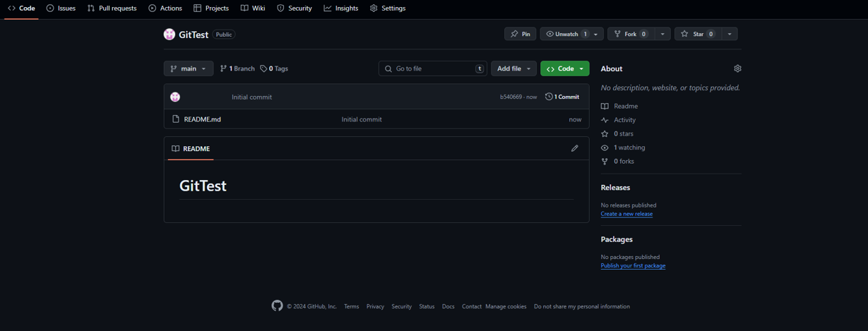The height and width of the screenshot is (331, 868).
Task: Star the repository
Action: [697, 34]
